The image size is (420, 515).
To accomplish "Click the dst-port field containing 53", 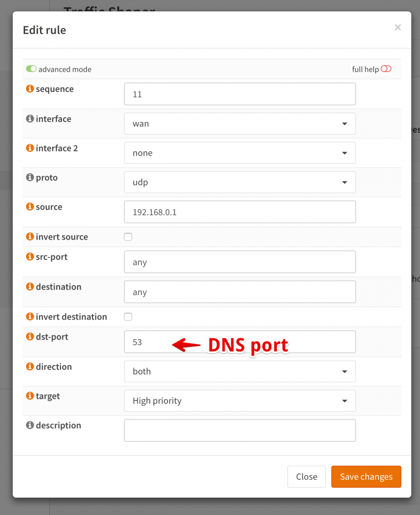I will click(x=240, y=342).
